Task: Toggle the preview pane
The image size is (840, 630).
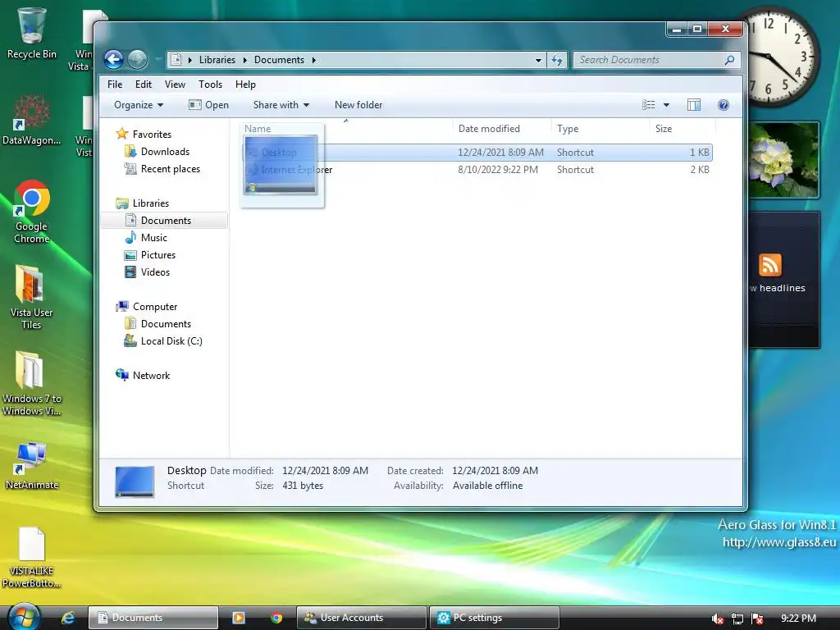Action: pyautogui.click(x=694, y=105)
